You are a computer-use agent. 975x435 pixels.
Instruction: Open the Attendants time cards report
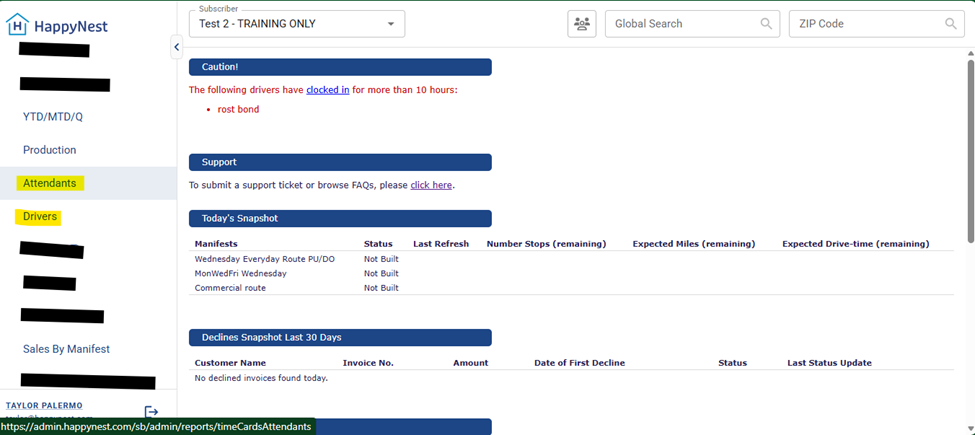(x=50, y=183)
